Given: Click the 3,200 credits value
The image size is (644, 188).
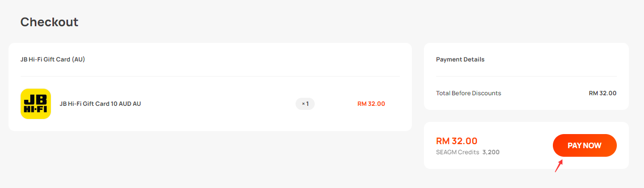Looking at the screenshot, I should 491,152.
